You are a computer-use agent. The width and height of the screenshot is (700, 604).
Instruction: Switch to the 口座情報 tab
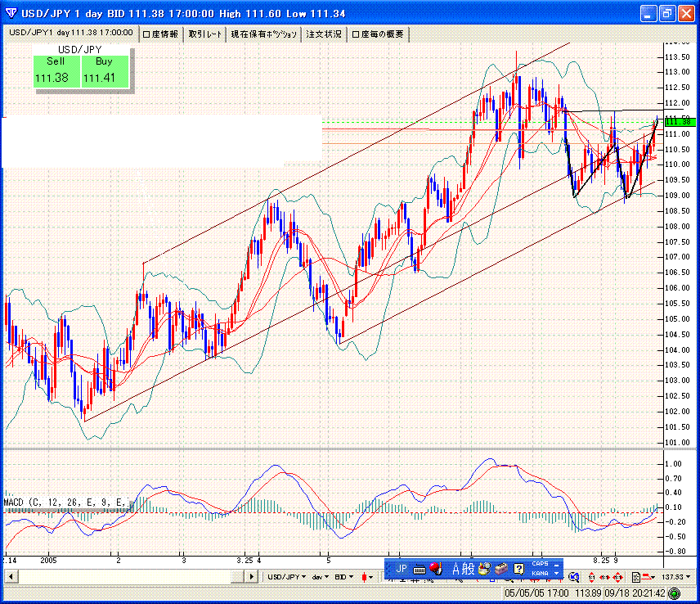coord(160,34)
